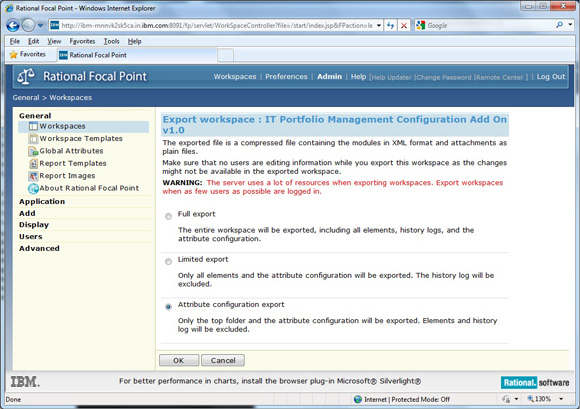Click the General breadcrumb link

click(26, 98)
